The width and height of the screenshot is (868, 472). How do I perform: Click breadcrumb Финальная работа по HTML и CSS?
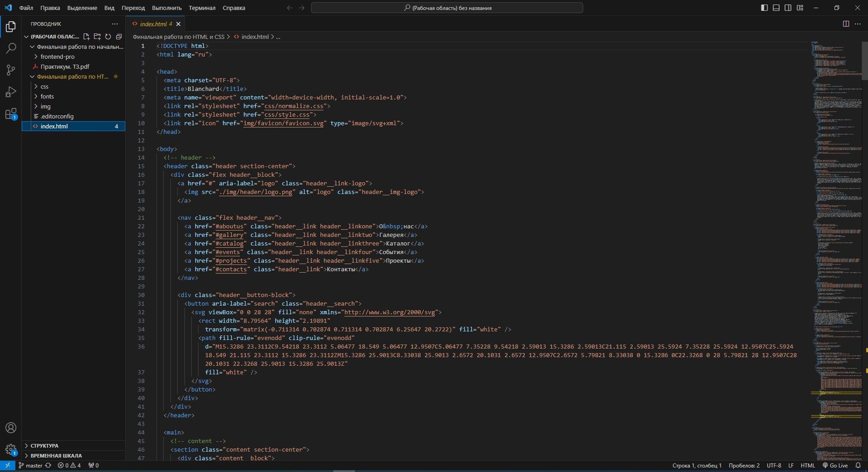(x=178, y=37)
